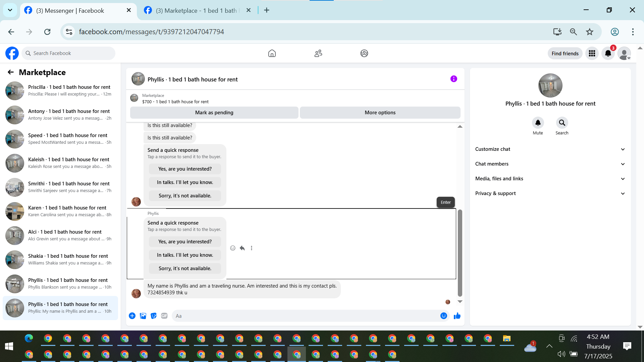Click Mark as pending button
This screenshot has width=644, height=362.
point(214,113)
